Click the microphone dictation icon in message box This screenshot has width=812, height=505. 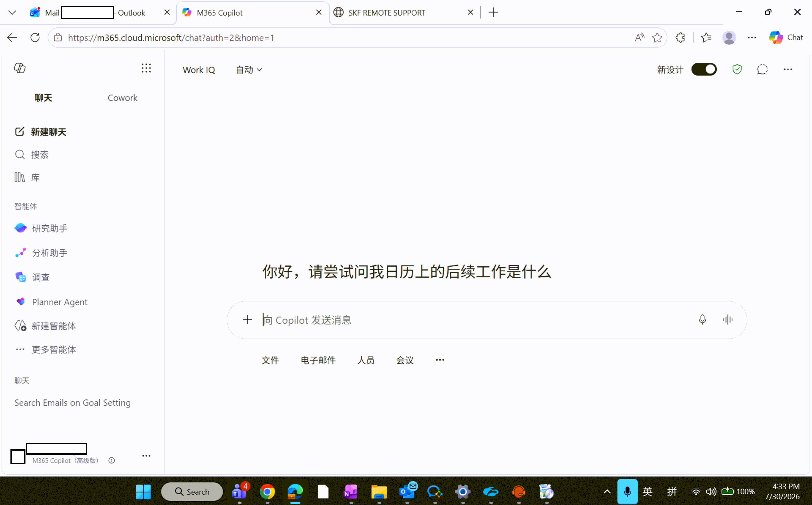(x=702, y=320)
